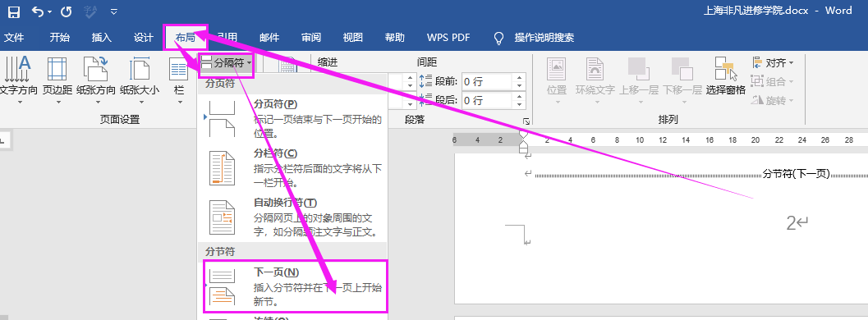Open the 选择窗格 selection pane
This screenshot has width=868, height=320.
[726, 77]
